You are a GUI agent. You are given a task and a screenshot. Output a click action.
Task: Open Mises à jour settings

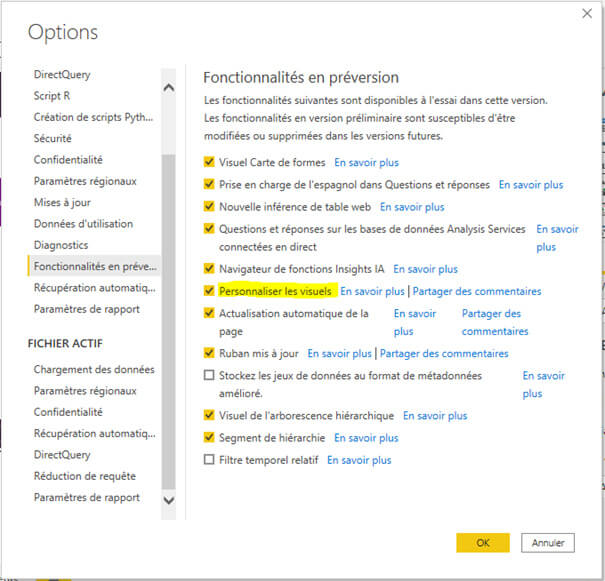62,202
